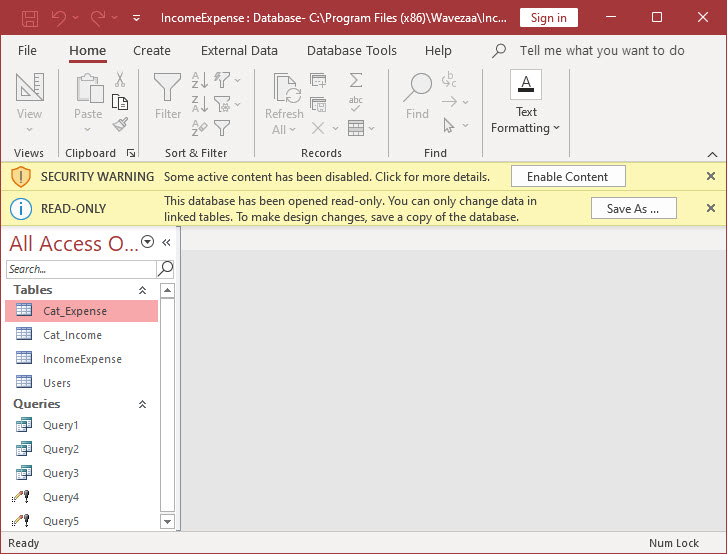
Task: Collapse the Queries group
Action: 142,404
